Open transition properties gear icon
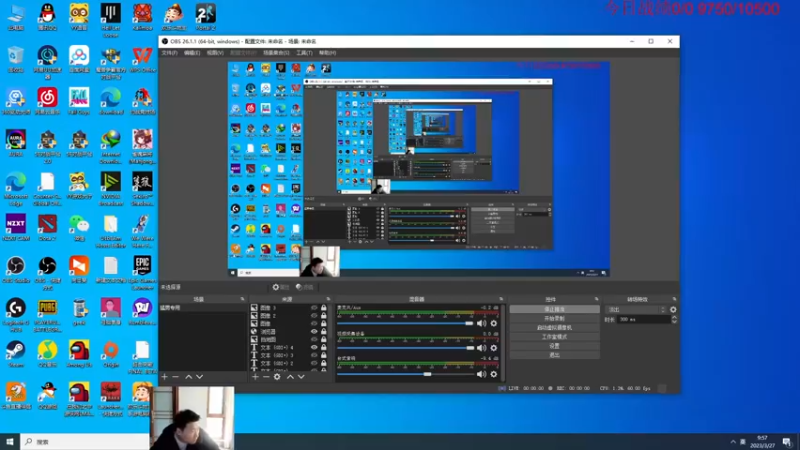The height and width of the screenshot is (450, 800). pos(673,309)
